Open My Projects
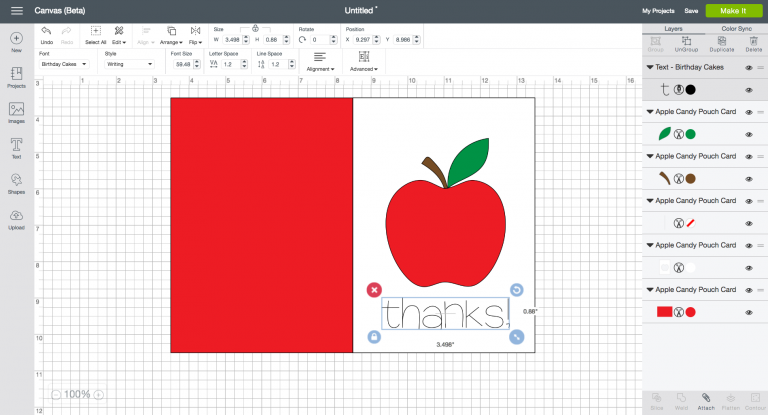Screen dimensions: 768x415 pos(658,11)
